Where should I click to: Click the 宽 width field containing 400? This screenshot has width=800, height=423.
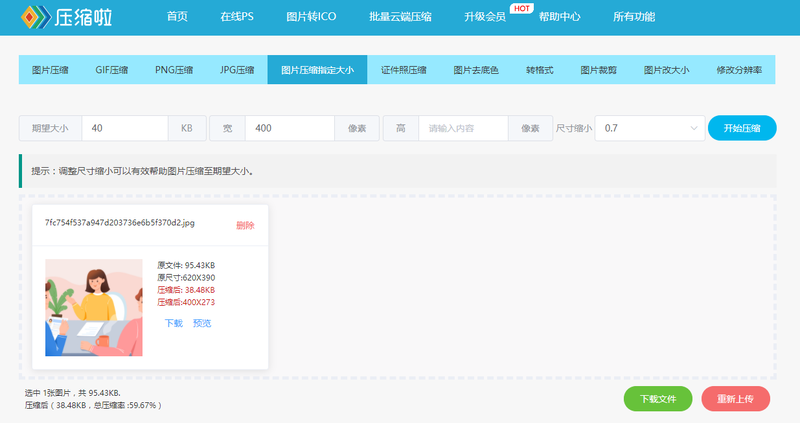[290, 128]
